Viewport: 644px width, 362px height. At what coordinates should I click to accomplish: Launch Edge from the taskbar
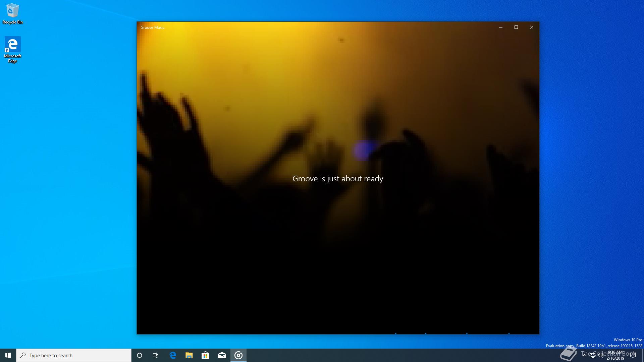[173, 355]
